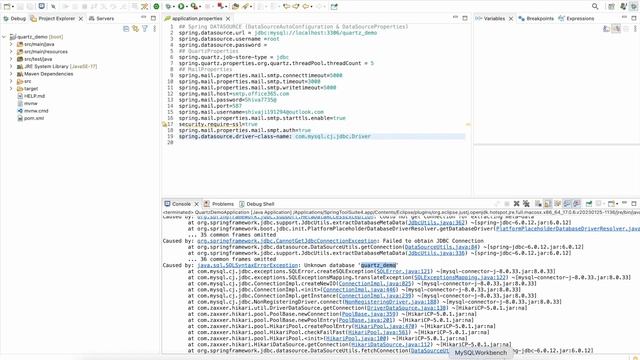Open the Open Console dropdown arrow

[x=617, y=204]
